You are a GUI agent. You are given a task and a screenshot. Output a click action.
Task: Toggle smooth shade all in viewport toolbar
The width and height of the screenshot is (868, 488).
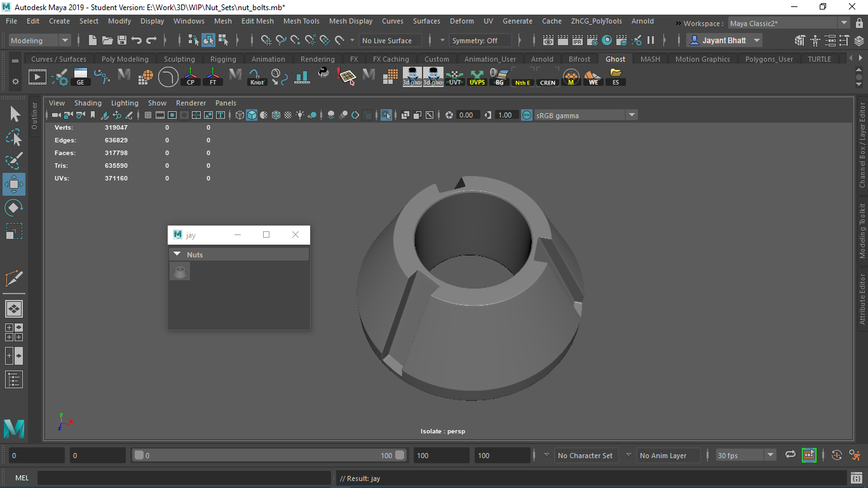tap(252, 115)
